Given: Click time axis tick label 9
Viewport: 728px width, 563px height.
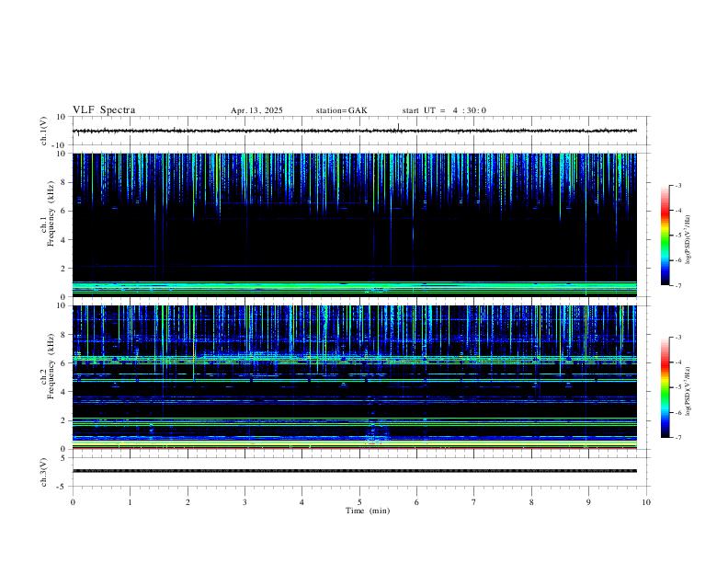Looking at the screenshot, I should click(x=588, y=502).
